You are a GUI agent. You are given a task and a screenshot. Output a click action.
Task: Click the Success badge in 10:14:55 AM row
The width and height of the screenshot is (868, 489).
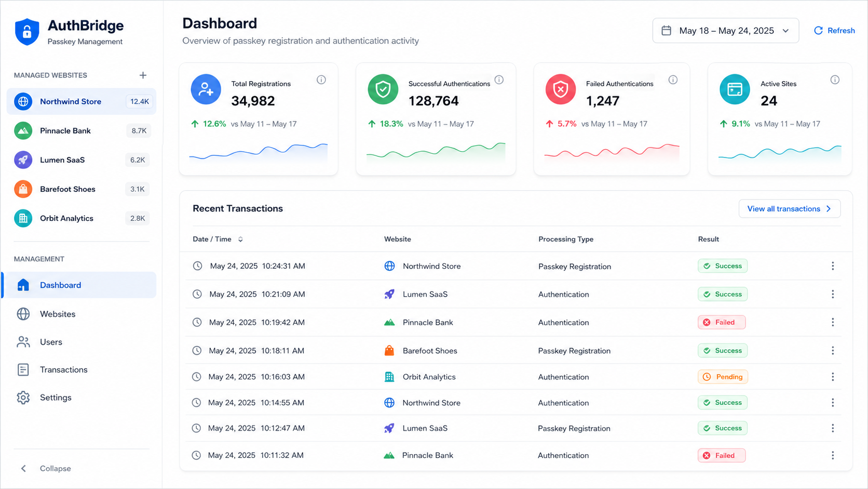(723, 403)
